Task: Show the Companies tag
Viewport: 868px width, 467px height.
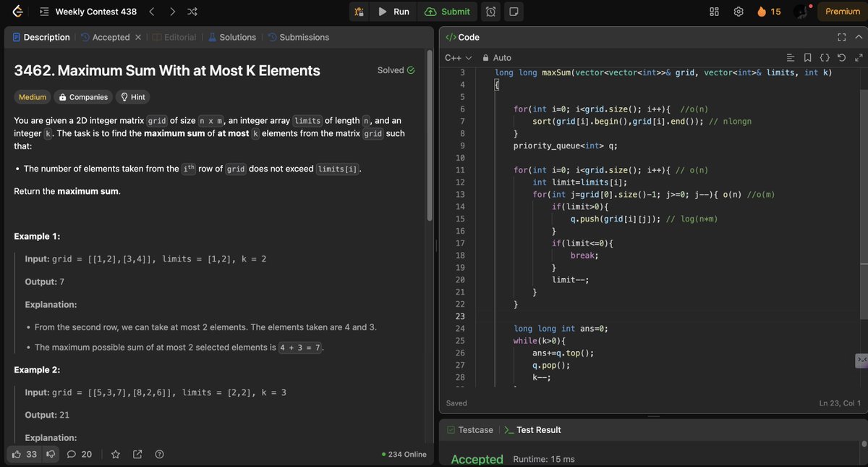Action: coord(83,97)
